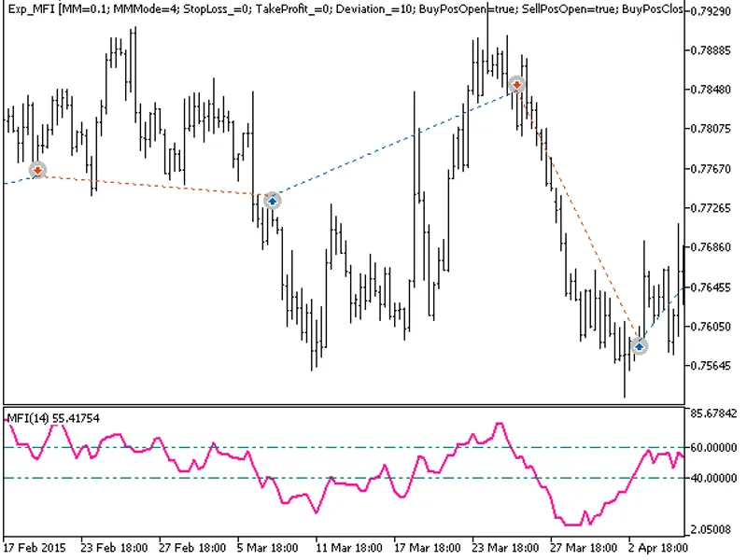Viewport: 747px width, 560px height.
Task: Click the MFI(14) 55.41754 indicator label
Action: [53, 418]
